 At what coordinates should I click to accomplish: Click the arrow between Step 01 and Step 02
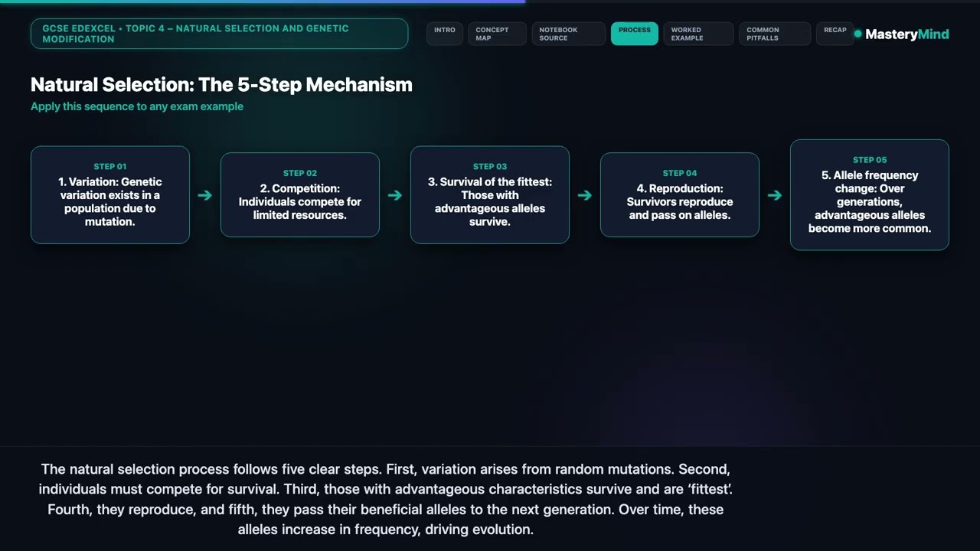[x=204, y=195]
